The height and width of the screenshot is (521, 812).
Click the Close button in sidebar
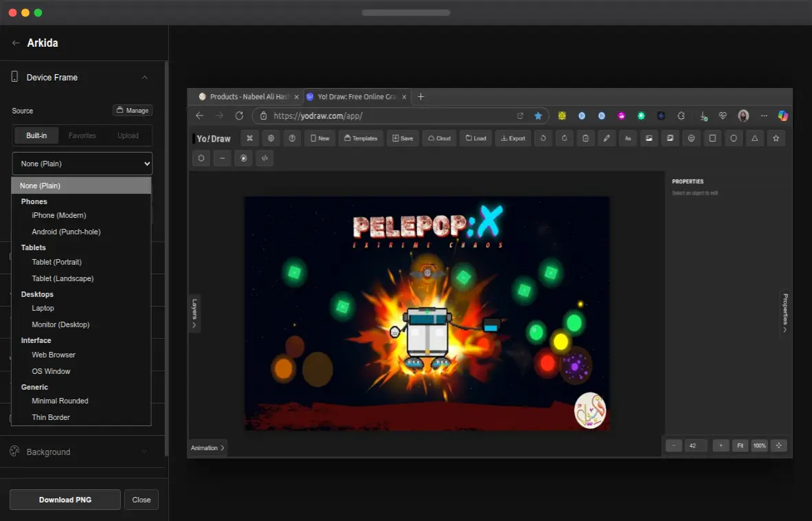(142, 500)
